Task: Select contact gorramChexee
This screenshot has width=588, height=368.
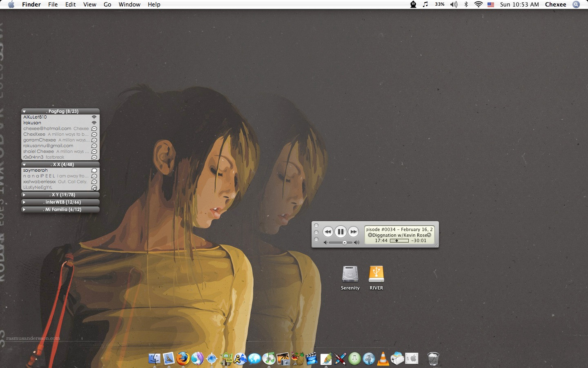Action: pos(60,140)
